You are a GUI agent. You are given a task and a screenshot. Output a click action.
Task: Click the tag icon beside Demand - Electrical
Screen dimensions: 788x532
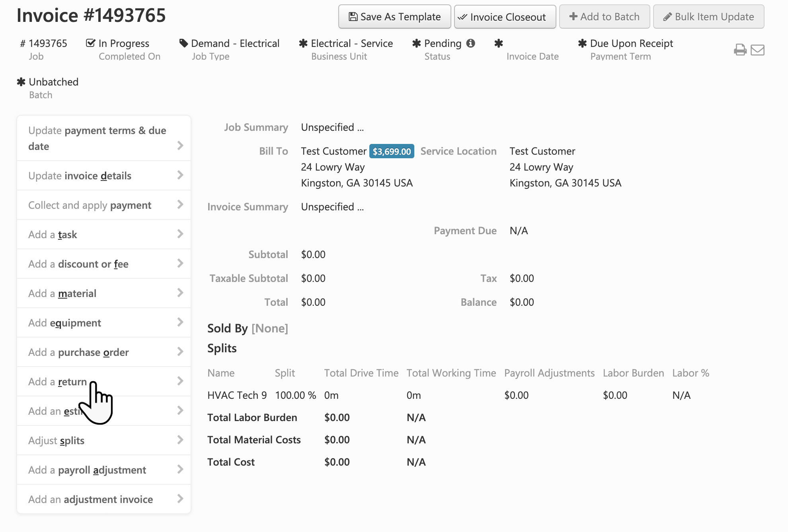pos(183,43)
